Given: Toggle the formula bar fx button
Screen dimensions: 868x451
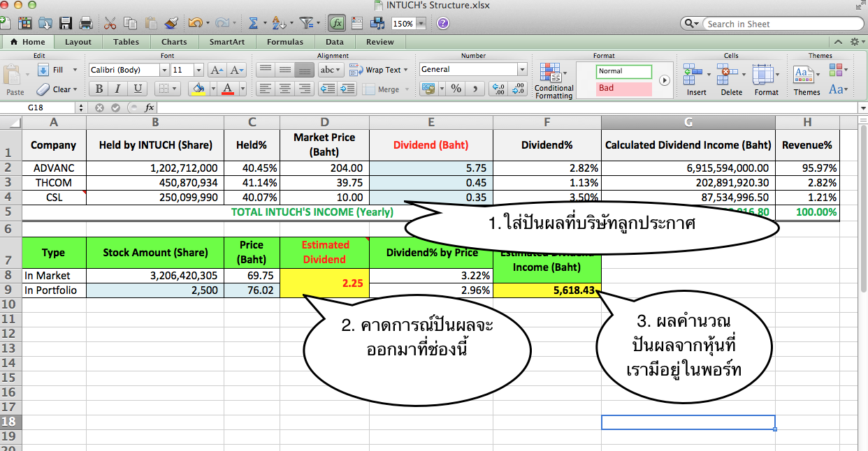Looking at the screenshot, I should 337,23.
